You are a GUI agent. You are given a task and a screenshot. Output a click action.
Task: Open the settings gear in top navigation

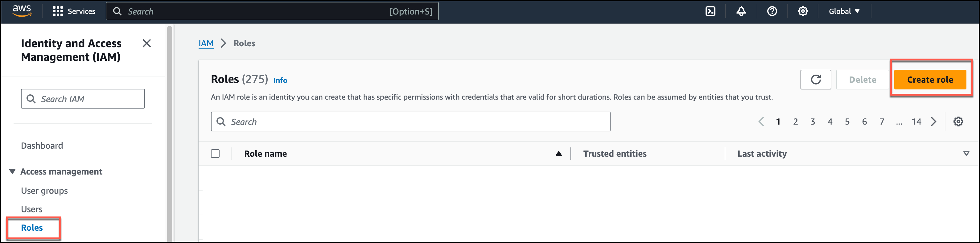(803, 11)
